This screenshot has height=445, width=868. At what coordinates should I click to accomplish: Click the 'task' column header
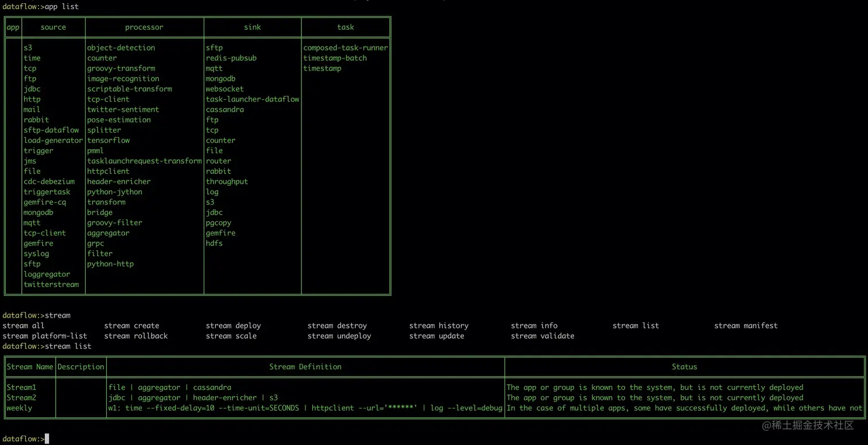tap(346, 27)
